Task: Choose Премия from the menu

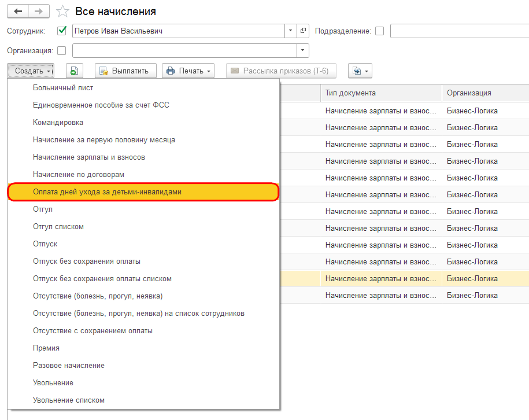Action: 143,348
